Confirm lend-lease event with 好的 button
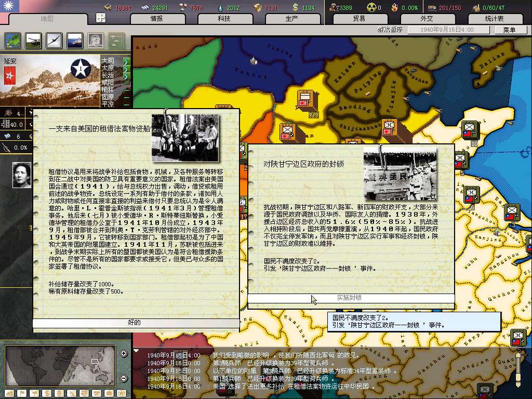 (136, 323)
